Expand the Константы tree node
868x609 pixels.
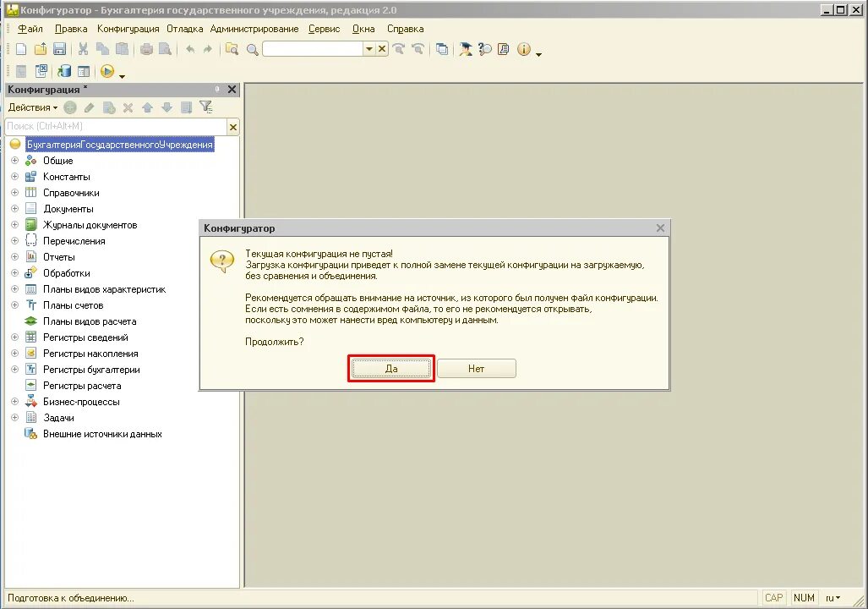point(15,177)
